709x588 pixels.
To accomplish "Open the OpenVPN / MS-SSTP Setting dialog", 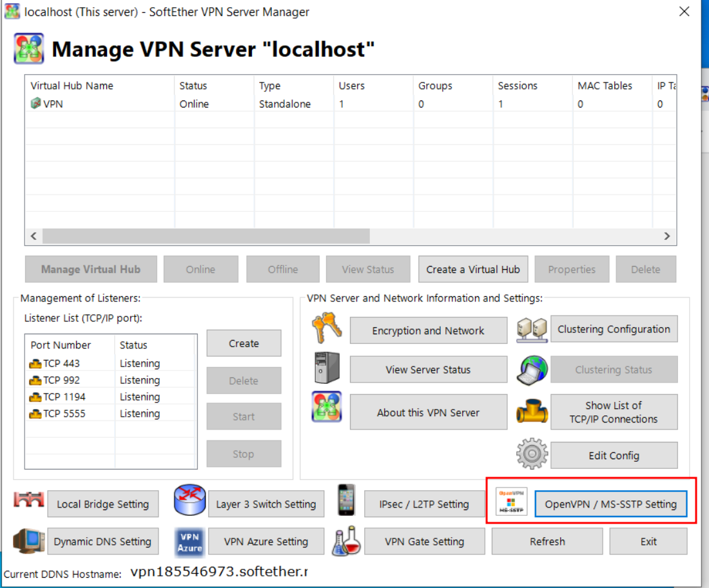I will pyautogui.click(x=610, y=504).
